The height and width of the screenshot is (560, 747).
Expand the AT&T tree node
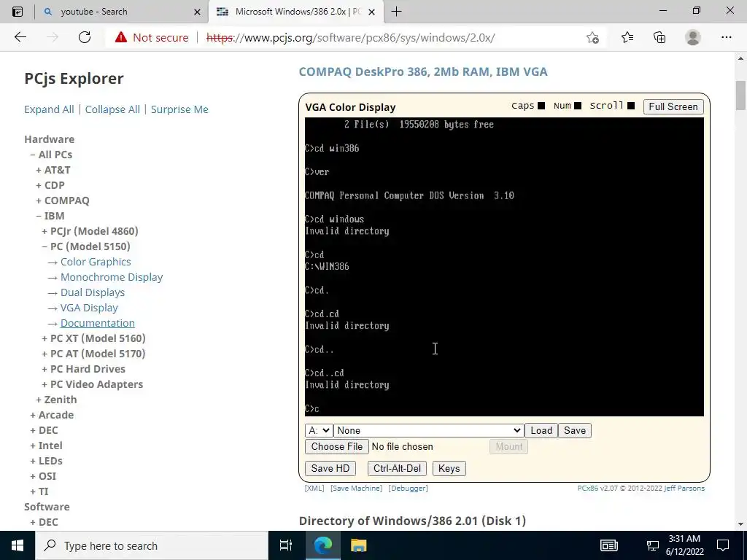[39, 170]
